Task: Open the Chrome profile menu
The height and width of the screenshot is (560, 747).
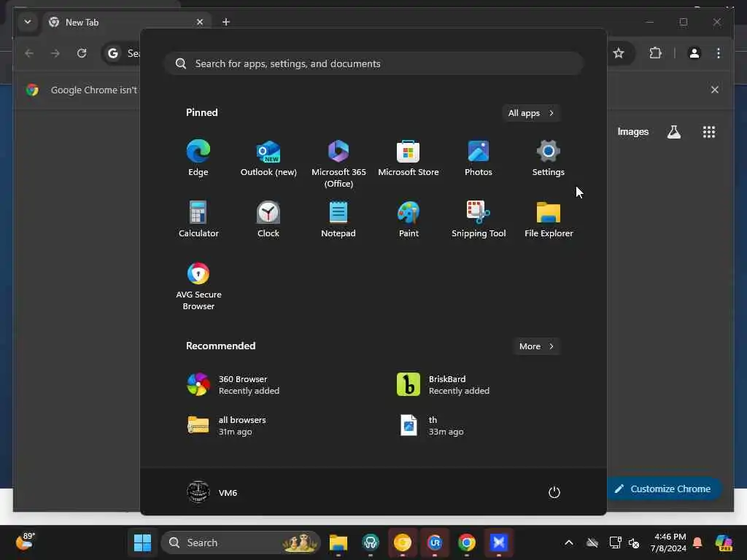Action: [x=694, y=52]
